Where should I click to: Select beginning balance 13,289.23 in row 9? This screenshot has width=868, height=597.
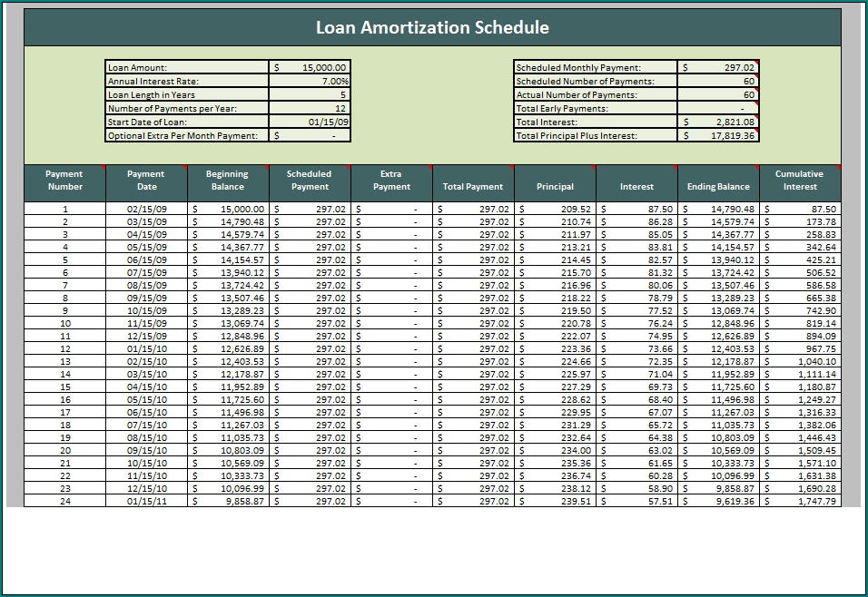pyautogui.click(x=228, y=311)
